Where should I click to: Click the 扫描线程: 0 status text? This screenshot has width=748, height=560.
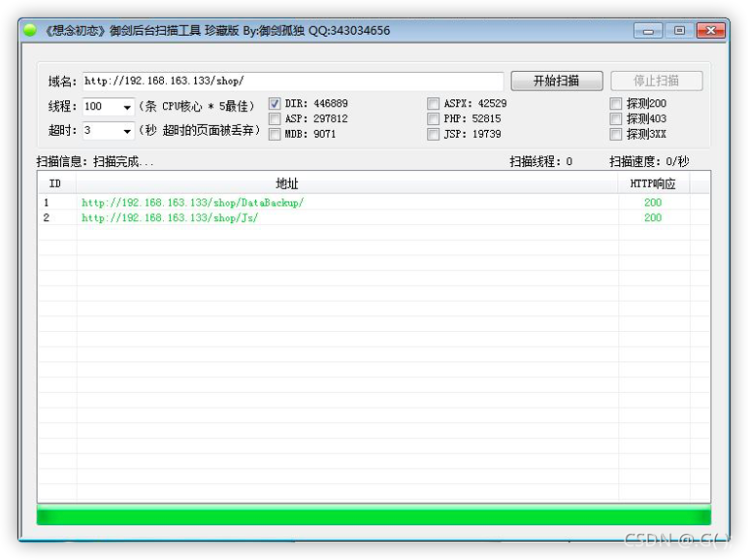(541, 162)
